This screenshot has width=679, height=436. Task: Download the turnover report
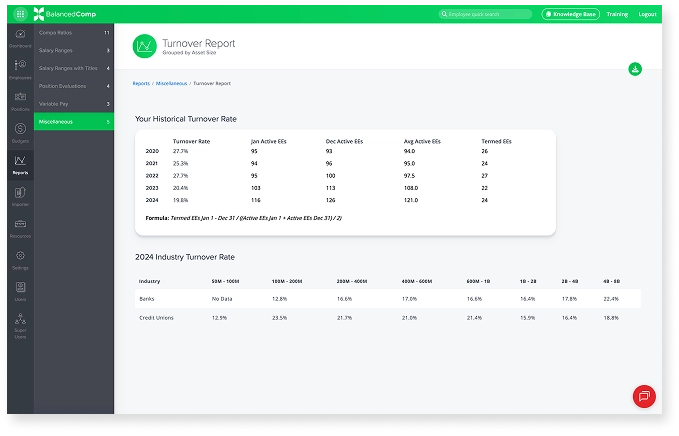coord(635,69)
